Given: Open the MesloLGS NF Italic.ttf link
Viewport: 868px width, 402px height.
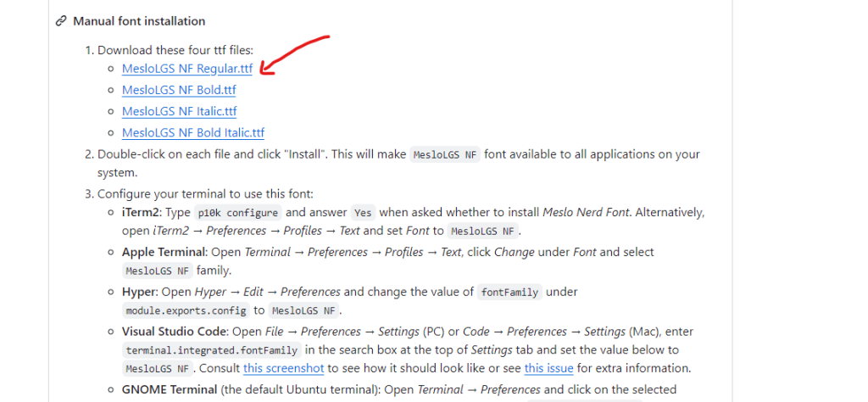Looking at the screenshot, I should pyautogui.click(x=179, y=111).
